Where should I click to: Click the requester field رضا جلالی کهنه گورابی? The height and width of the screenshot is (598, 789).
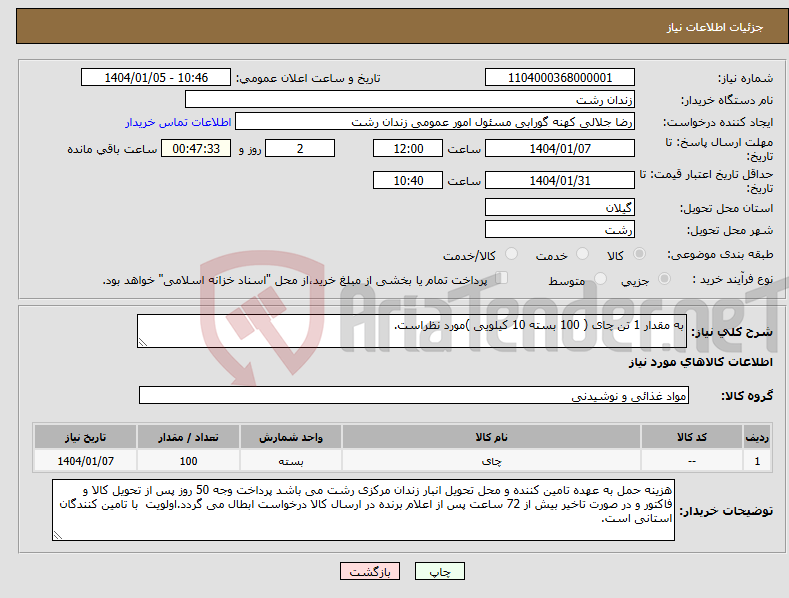click(435, 122)
